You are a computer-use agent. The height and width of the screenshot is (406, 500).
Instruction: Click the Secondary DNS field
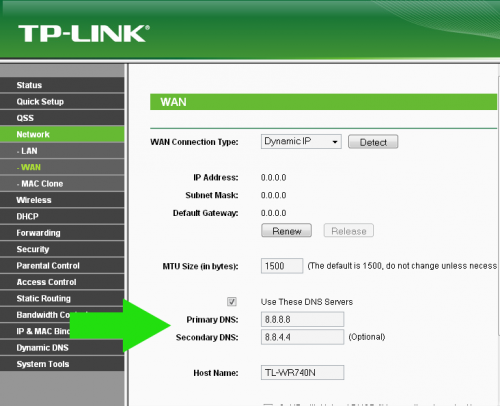[x=302, y=337]
